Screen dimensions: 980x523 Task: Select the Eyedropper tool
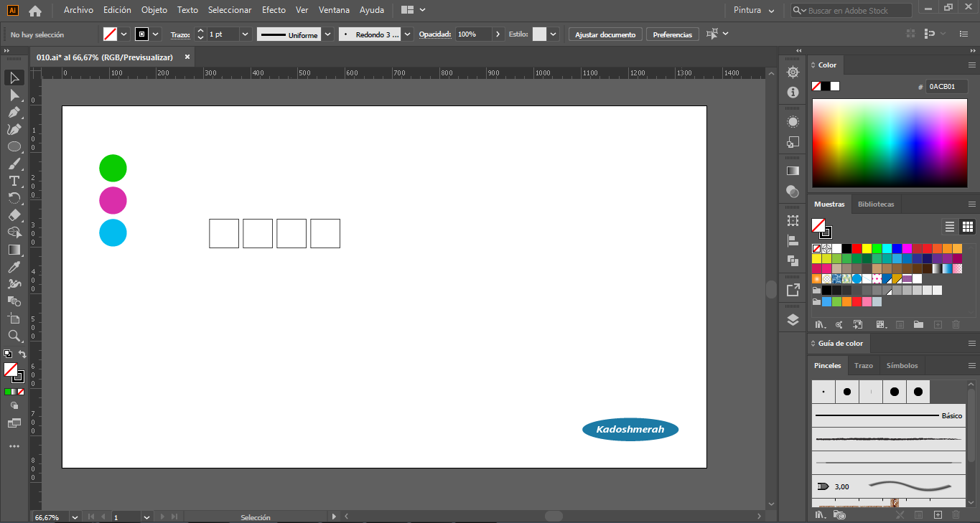(x=14, y=267)
